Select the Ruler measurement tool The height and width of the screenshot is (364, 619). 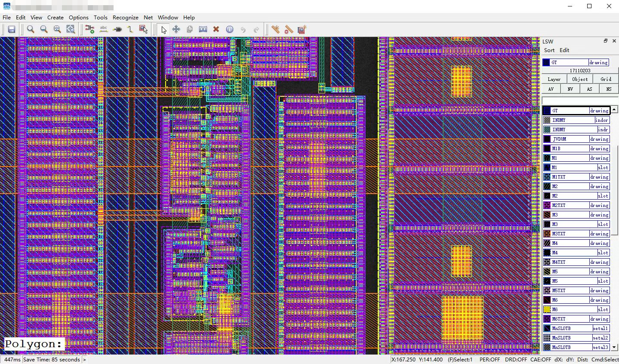coord(276,29)
